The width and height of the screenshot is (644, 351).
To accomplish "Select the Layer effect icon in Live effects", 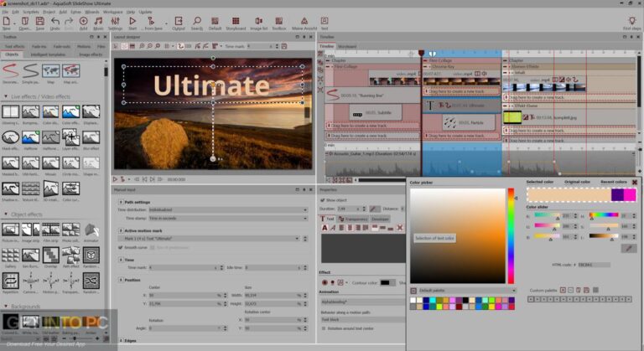I will click(70, 137).
